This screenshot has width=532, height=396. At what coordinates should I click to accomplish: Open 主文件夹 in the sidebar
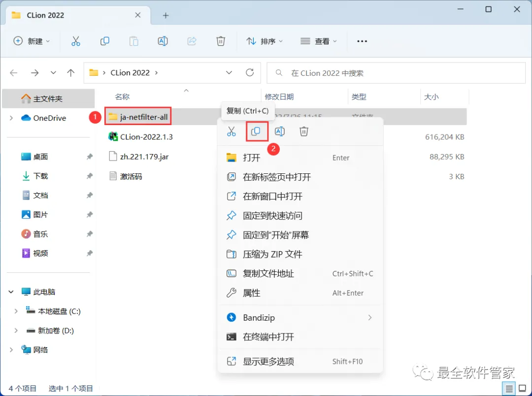point(48,99)
